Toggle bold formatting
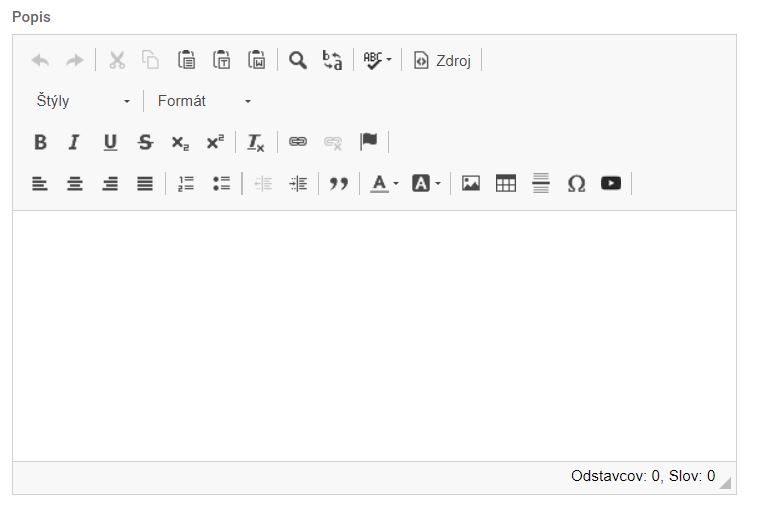Image resolution: width=758 pixels, height=512 pixels. click(x=40, y=142)
